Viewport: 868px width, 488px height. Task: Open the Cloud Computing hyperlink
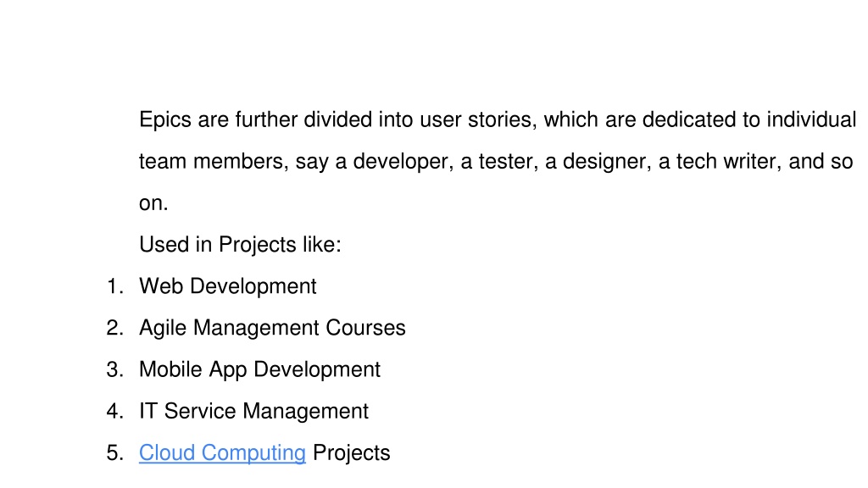click(x=222, y=453)
